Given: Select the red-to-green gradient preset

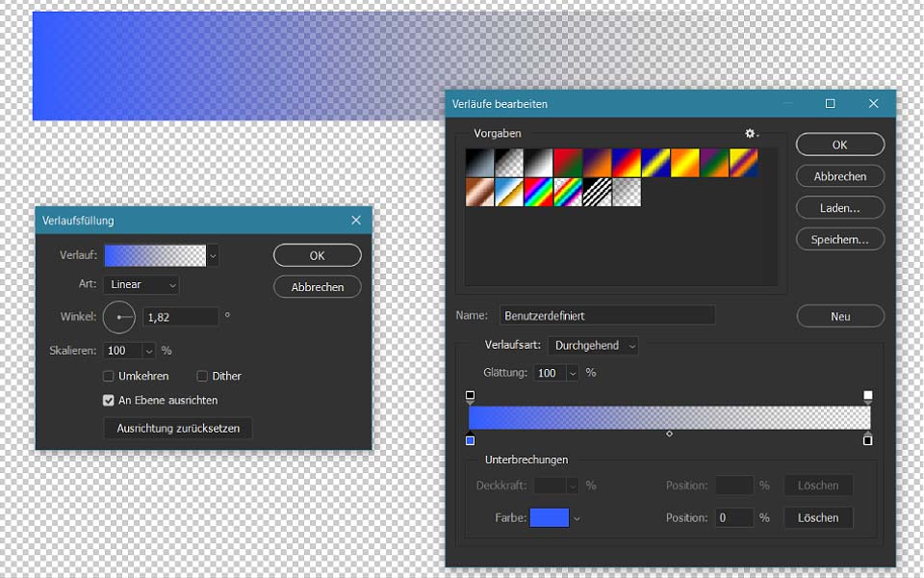Looking at the screenshot, I should (x=568, y=163).
